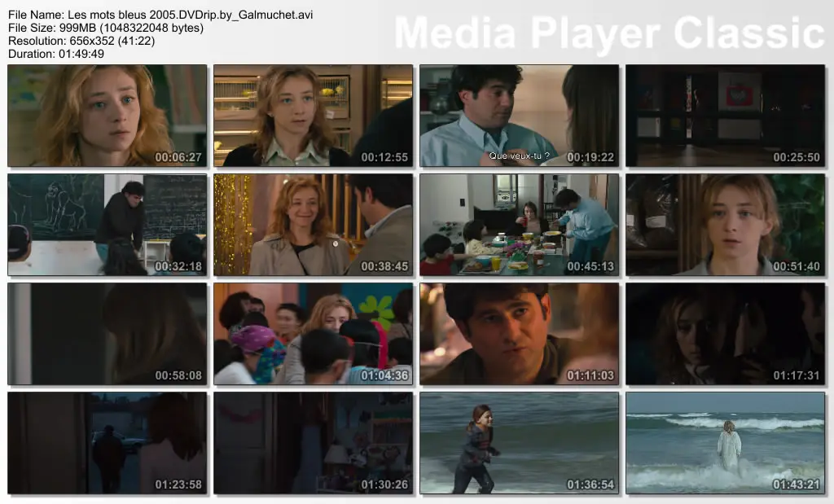Pick the dark room thumbnail at 00:25:50
The image size is (834, 504).
tap(725, 116)
